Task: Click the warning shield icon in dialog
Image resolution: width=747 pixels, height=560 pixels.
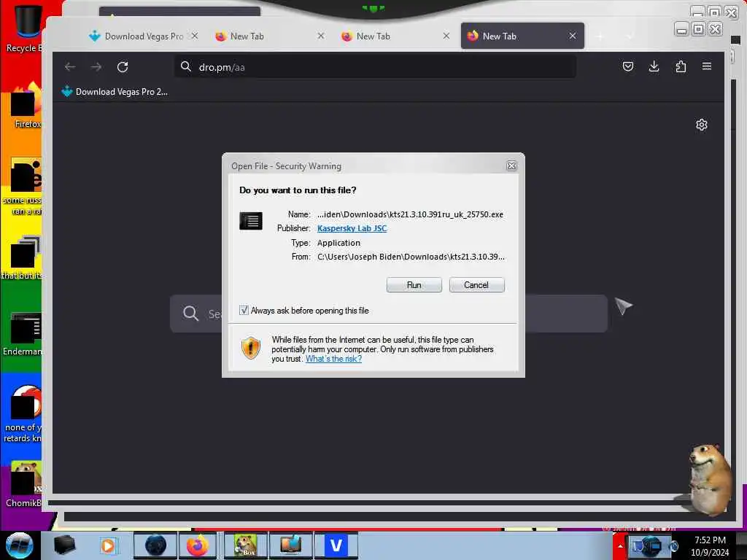Action: point(251,348)
